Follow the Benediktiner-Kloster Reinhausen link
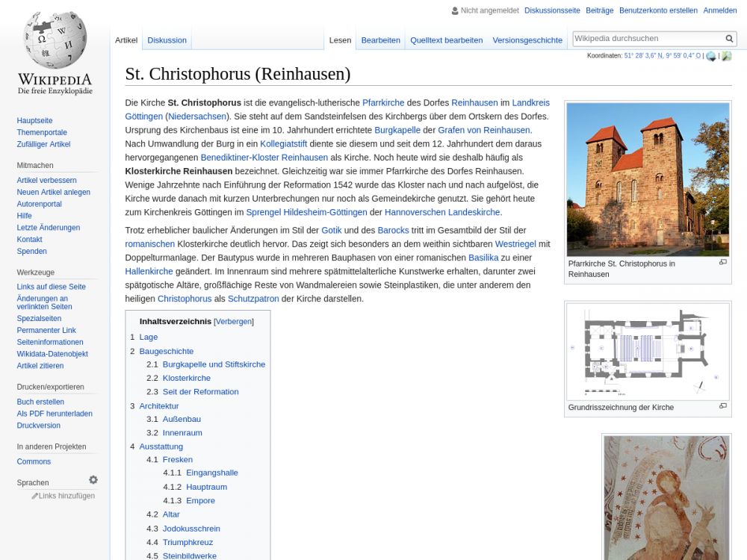Screen dimensions: 747x560 [x=264, y=158]
